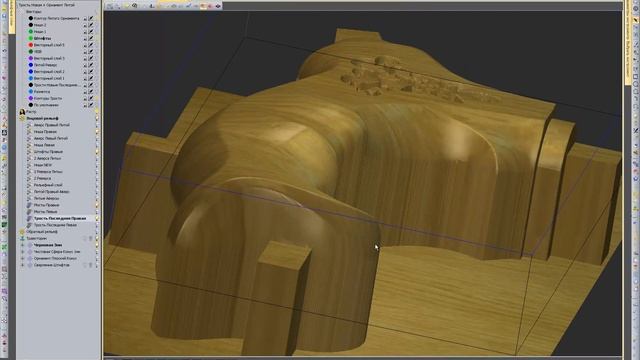The image size is (640, 360).
Task: Click purple color dot of Контуры Трости
Action: click(x=31, y=98)
